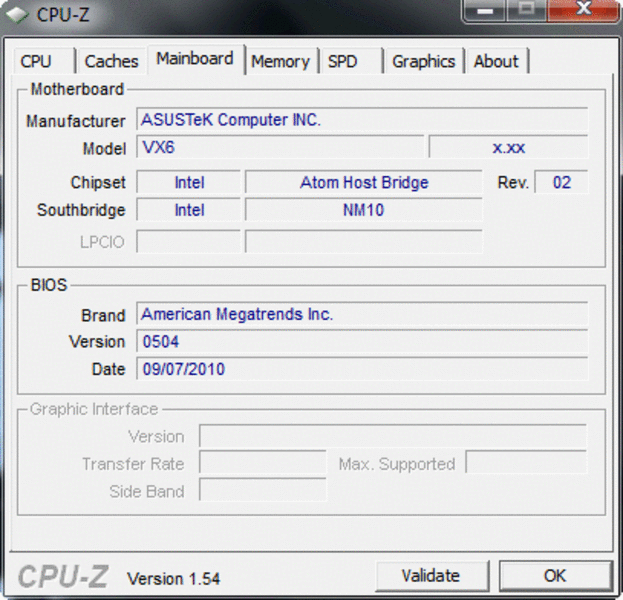Click the Version 1.54 label
This screenshot has width=623, height=600.
pyautogui.click(x=173, y=579)
